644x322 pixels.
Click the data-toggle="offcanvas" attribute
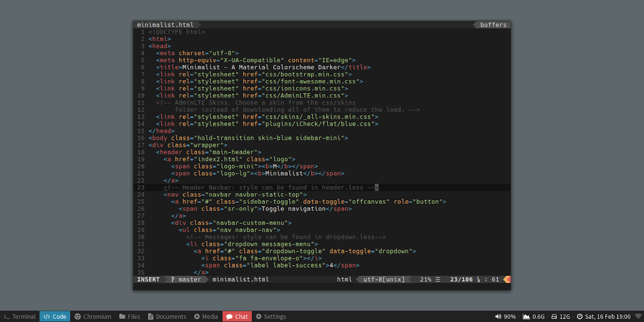click(346, 201)
